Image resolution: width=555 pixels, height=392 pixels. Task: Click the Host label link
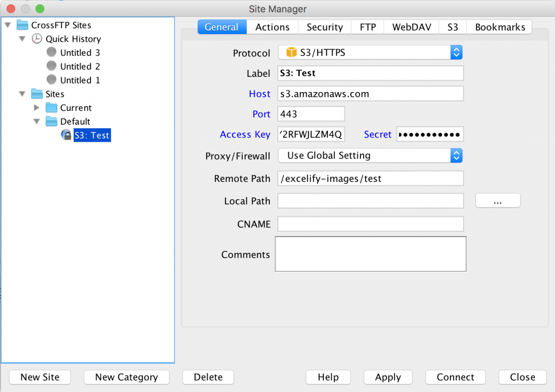point(260,94)
